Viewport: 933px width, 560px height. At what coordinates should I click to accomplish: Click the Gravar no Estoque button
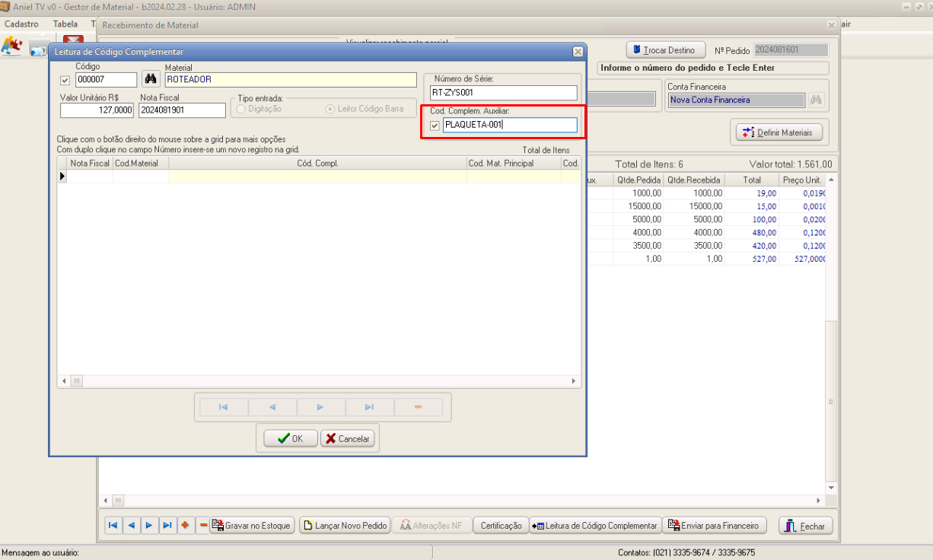coord(252,526)
